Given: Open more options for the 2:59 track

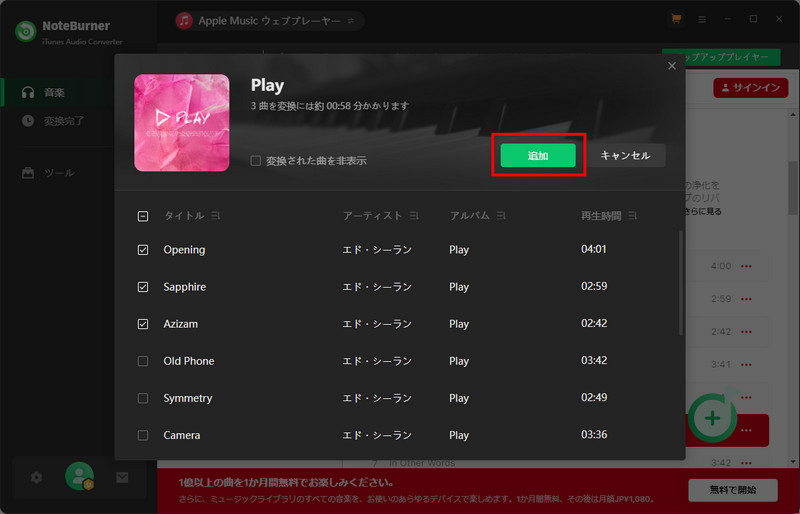Looking at the screenshot, I should [746, 299].
